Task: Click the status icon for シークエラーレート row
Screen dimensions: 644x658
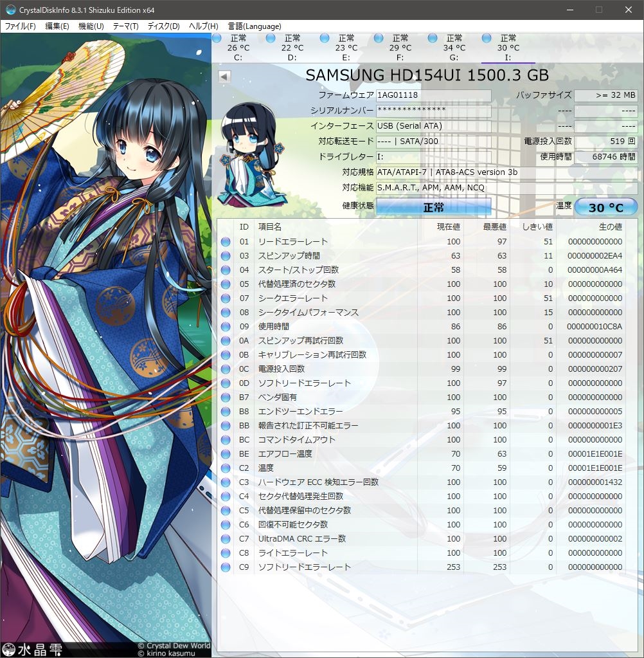Action: point(226,298)
